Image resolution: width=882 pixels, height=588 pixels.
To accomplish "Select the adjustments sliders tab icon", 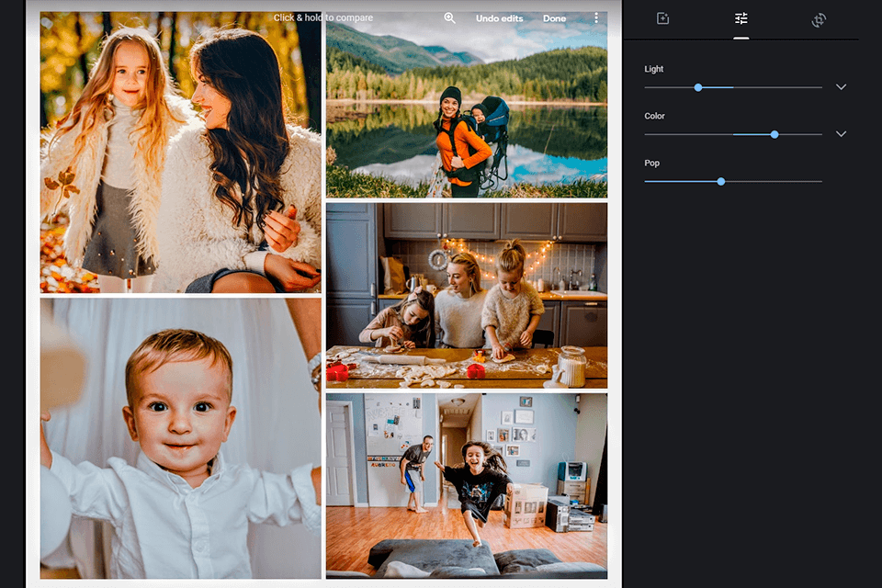I will tap(741, 18).
